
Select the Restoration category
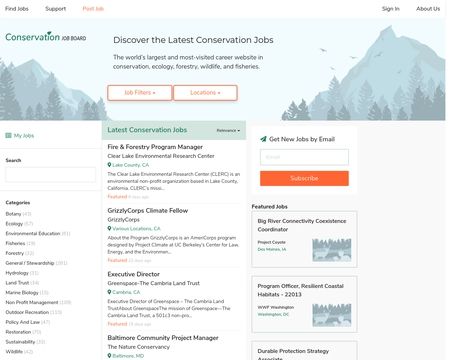18,332
